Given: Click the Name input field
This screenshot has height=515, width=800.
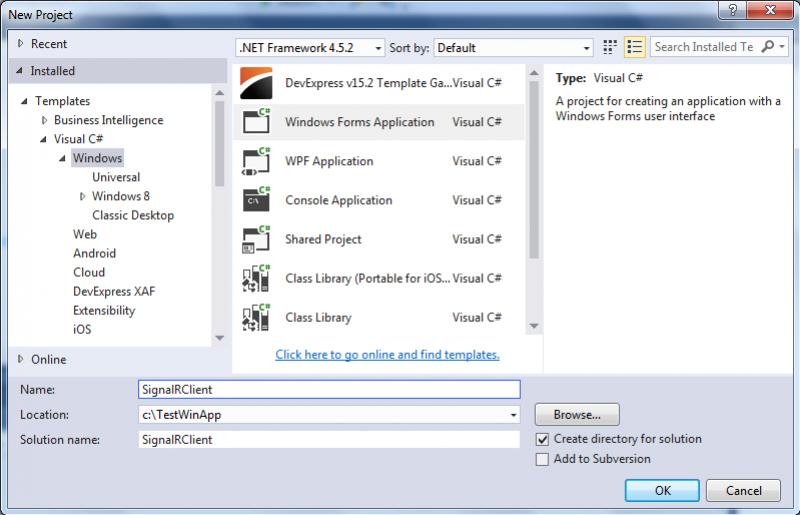Looking at the screenshot, I should [329, 389].
